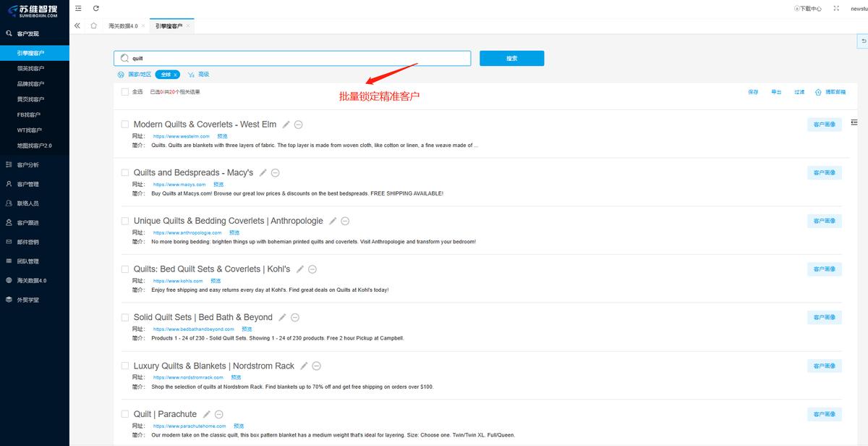Click 提取邮箱 to extract emails
The image size is (868, 446).
pyautogui.click(x=830, y=92)
